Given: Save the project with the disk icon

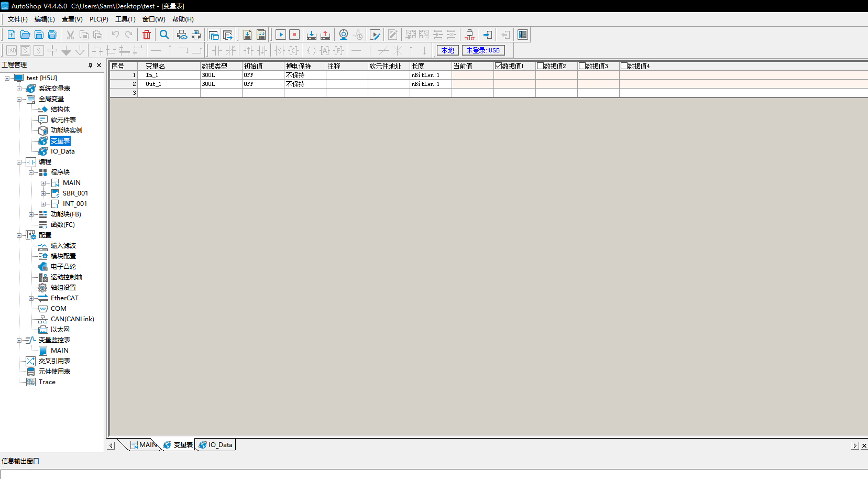Looking at the screenshot, I should click(39, 35).
